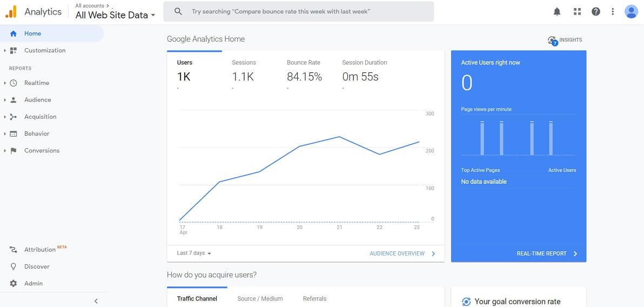Click the Acquisition branching icon
Screen dimensions: 644x307
13,117
